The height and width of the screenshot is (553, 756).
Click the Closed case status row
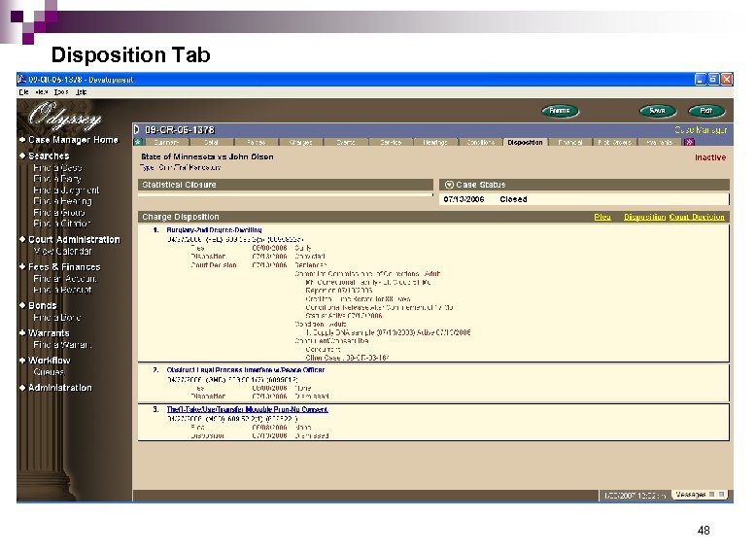584,199
